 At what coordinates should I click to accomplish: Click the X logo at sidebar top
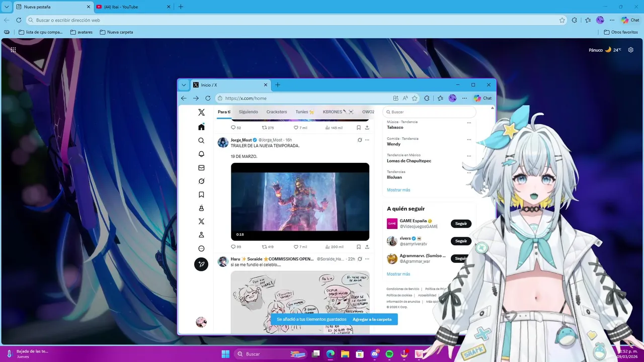[201, 112]
